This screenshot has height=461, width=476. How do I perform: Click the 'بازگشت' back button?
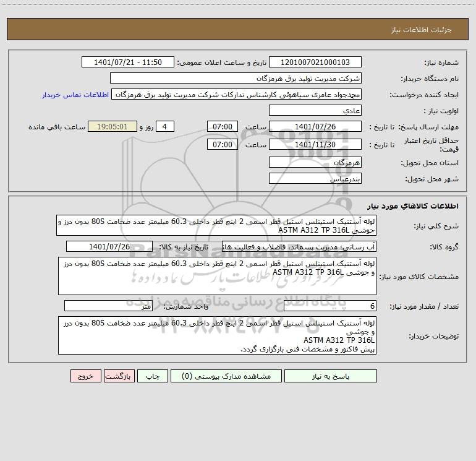(x=119, y=376)
